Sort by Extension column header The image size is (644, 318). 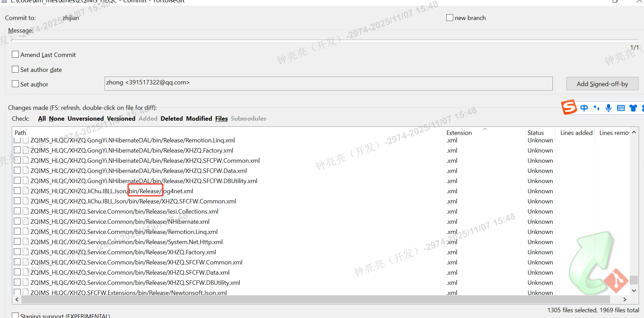484,133
